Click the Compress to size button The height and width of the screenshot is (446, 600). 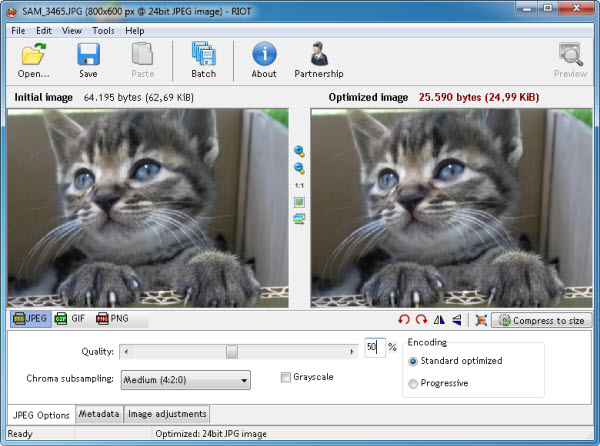click(540, 320)
